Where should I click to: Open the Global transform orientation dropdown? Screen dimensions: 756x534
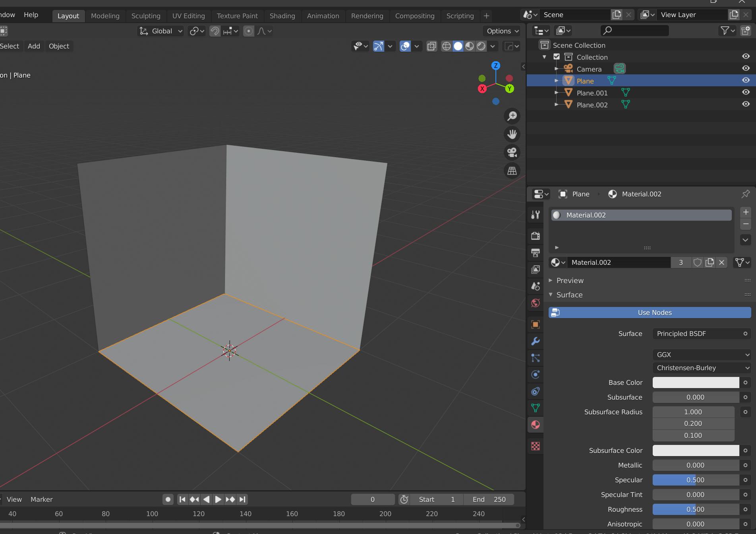[160, 31]
